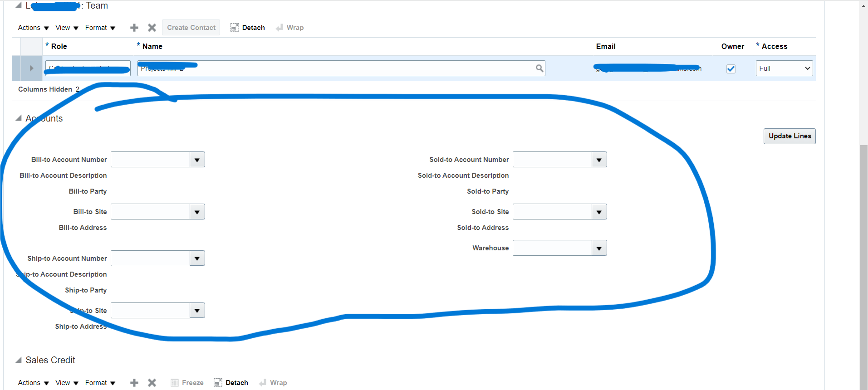The height and width of the screenshot is (390, 868).
Task: Toggle the Owner checkbox for the team member
Action: coord(731,68)
